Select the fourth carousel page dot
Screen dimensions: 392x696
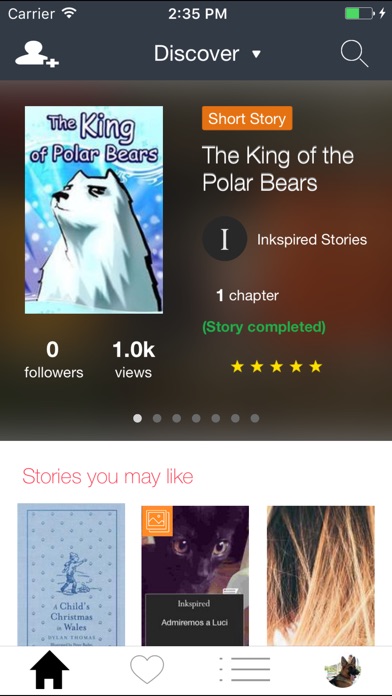pyautogui.click(x=196, y=418)
